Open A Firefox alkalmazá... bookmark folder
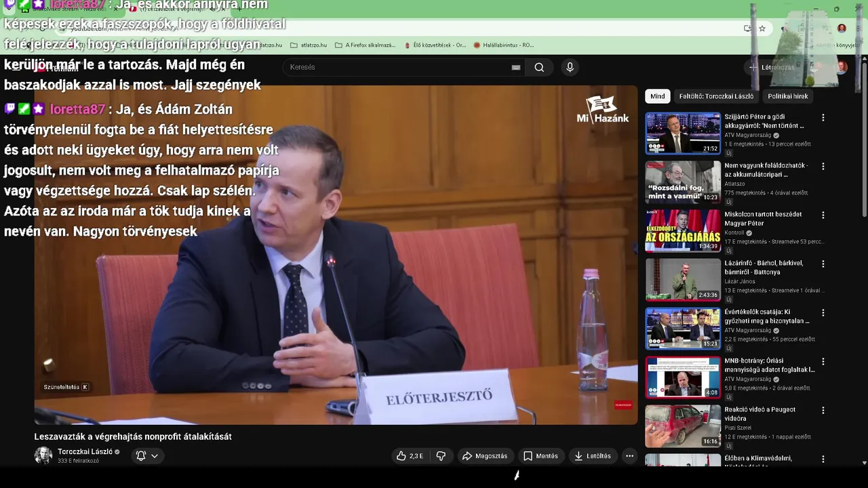Viewport: 868px width, 488px height. 365,45
